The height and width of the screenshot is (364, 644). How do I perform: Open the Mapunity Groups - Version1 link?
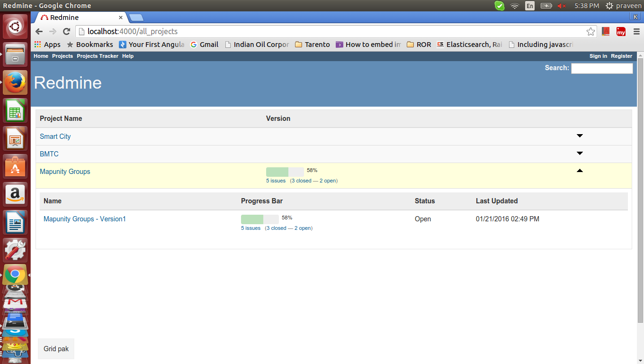[x=85, y=219]
